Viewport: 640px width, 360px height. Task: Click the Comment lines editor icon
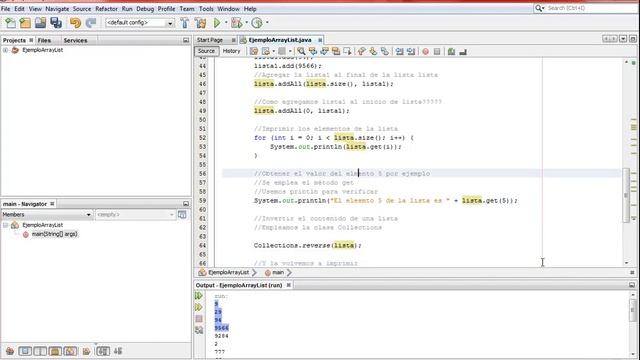[451, 51]
